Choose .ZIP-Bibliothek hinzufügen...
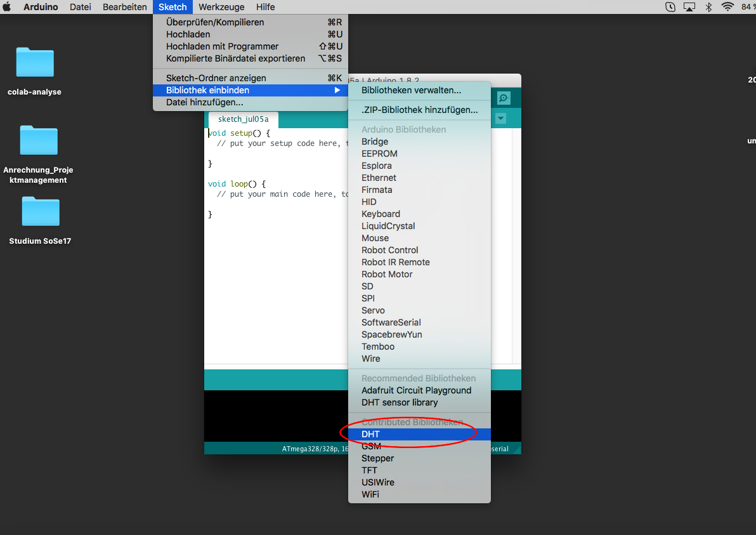 tap(419, 110)
